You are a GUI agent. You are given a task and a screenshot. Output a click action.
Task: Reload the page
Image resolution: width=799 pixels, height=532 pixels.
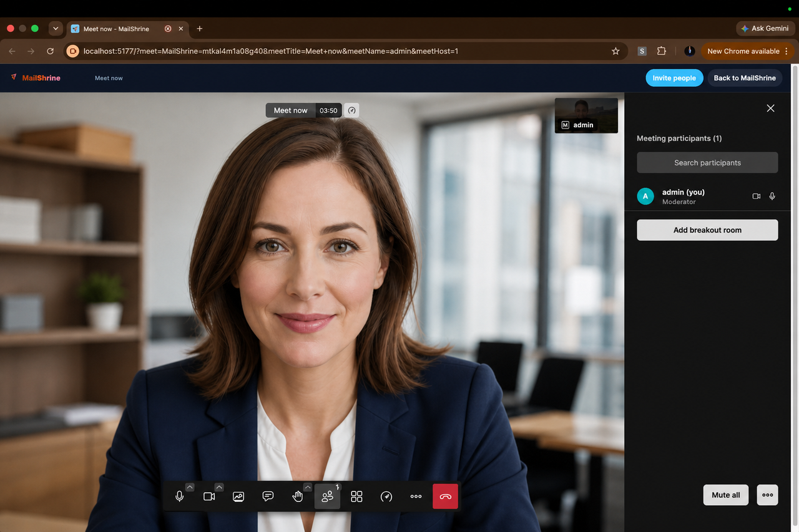(x=51, y=51)
